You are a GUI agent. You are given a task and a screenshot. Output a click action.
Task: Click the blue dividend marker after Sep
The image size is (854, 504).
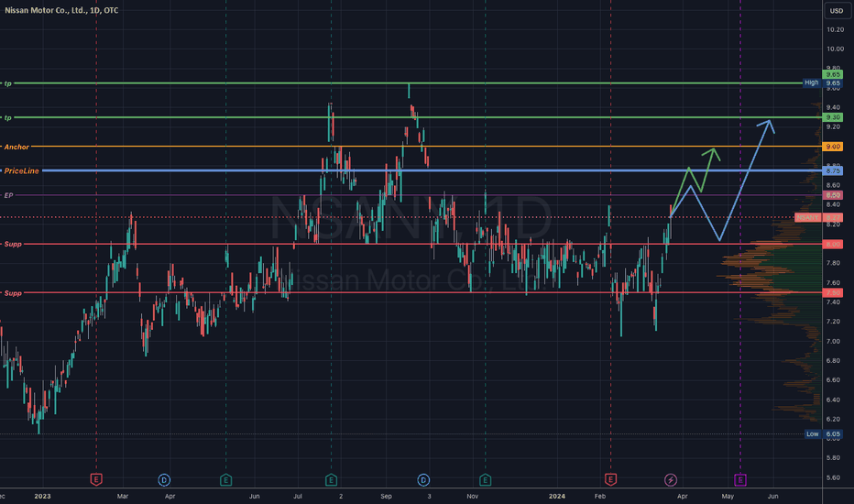tap(423, 479)
